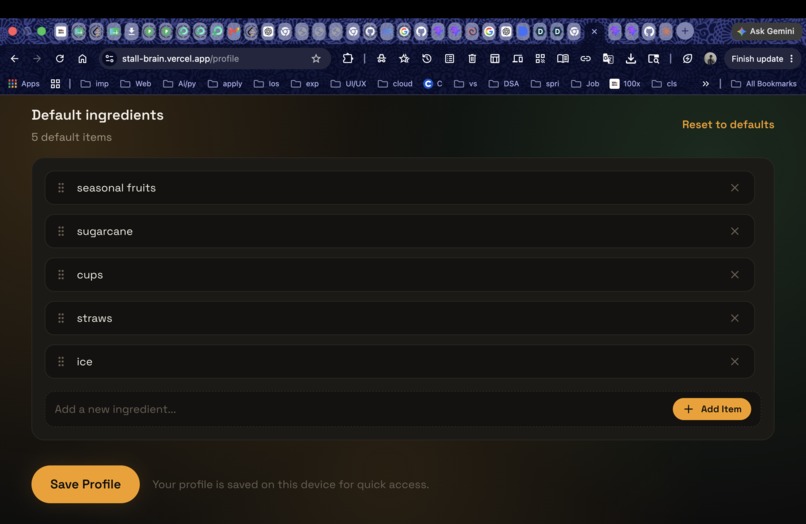Click the chain link extension icon
The image size is (806, 524).
[x=585, y=59]
